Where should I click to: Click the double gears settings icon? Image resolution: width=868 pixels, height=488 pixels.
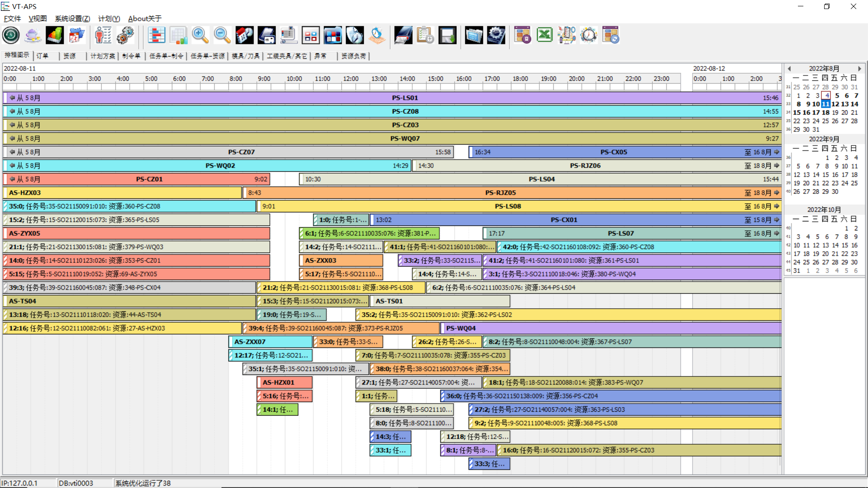click(125, 35)
